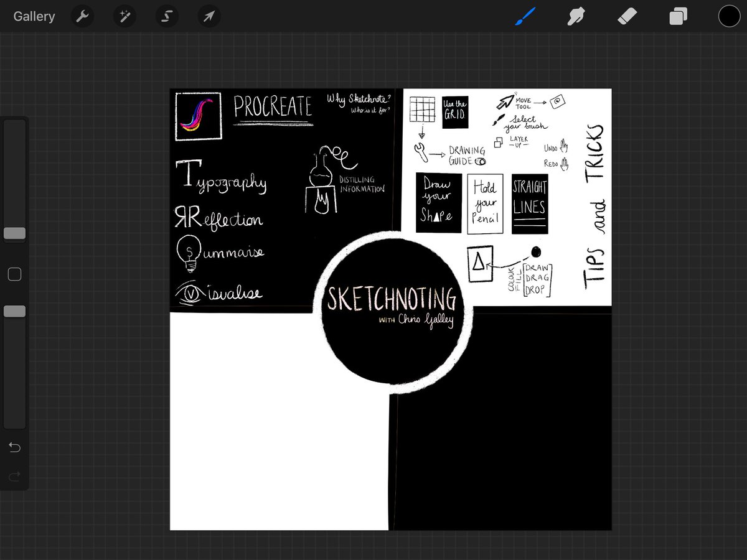Image resolution: width=747 pixels, height=560 pixels.
Task: Adjust the brush size slider handle
Action: tap(14, 233)
